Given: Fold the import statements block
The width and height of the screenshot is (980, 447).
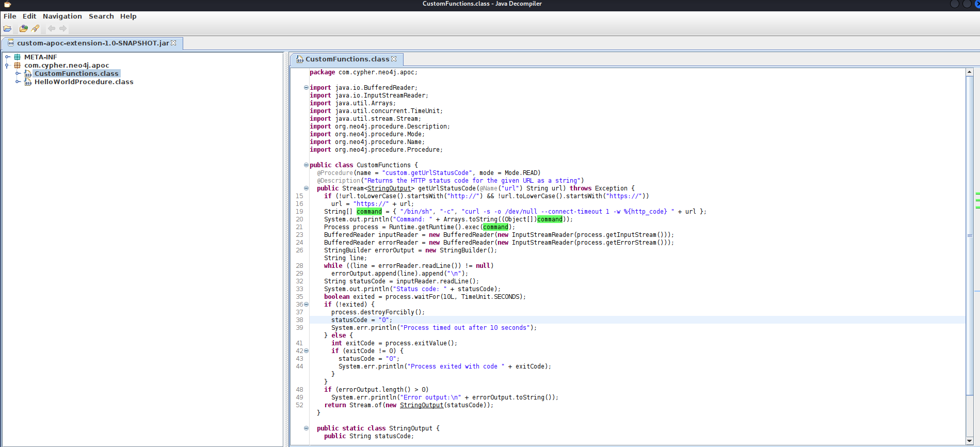Looking at the screenshot, I should pos(306,88).
